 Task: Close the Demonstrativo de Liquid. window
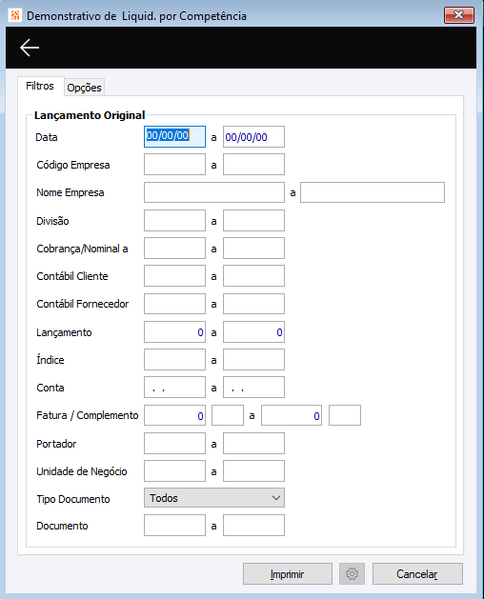(459, 15)
